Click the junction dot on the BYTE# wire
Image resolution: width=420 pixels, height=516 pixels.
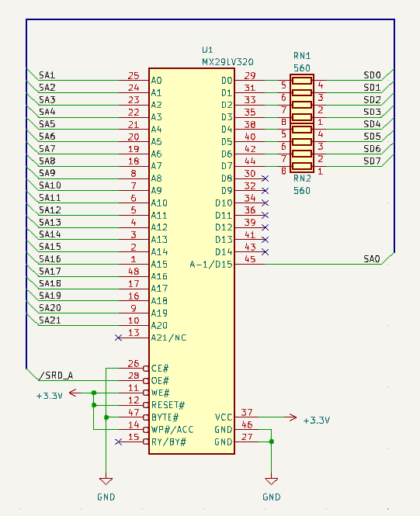106,417
